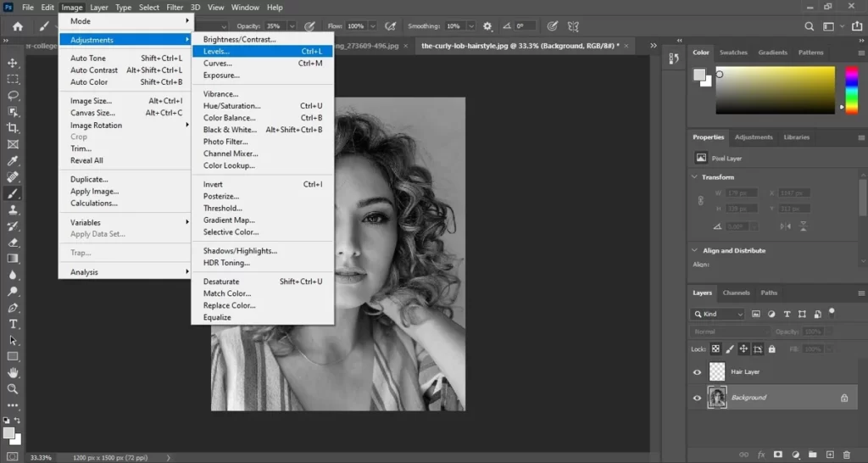Click the Opacity 35% input field
The image size is (868, 463).
(x=274, y=26)
